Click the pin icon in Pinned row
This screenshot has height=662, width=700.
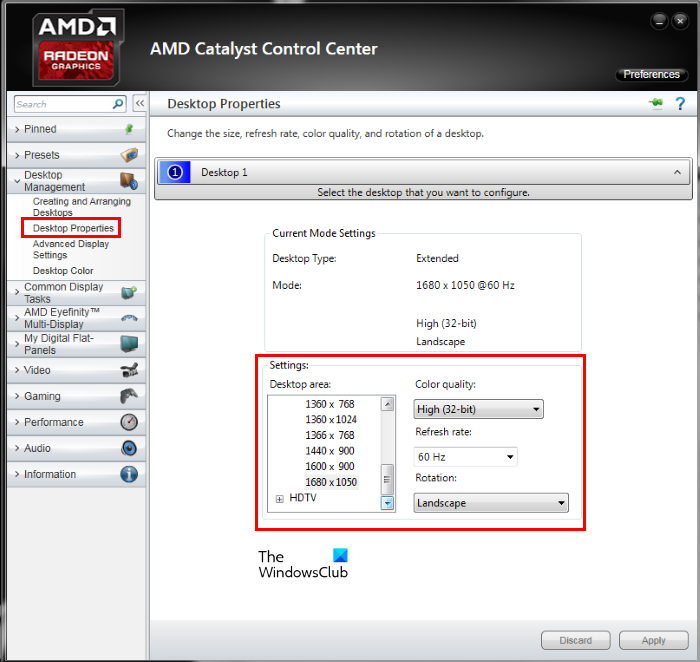[x=129, y=129]
